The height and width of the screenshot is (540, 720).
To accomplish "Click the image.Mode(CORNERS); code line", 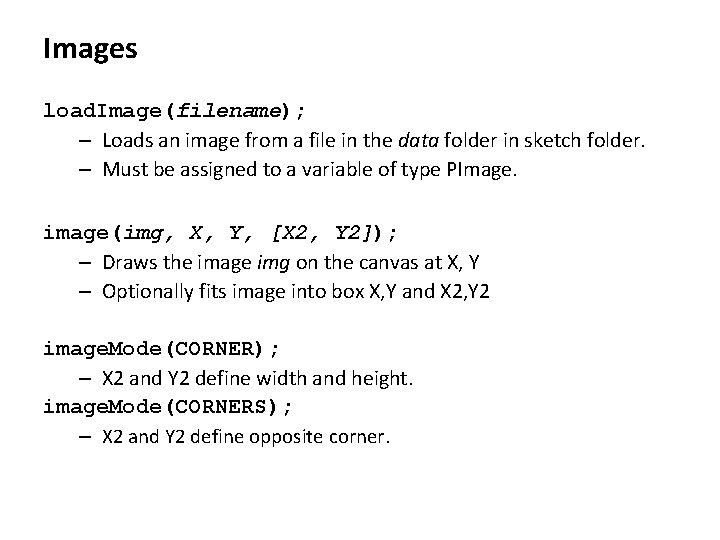I will (x=168, y=407).
